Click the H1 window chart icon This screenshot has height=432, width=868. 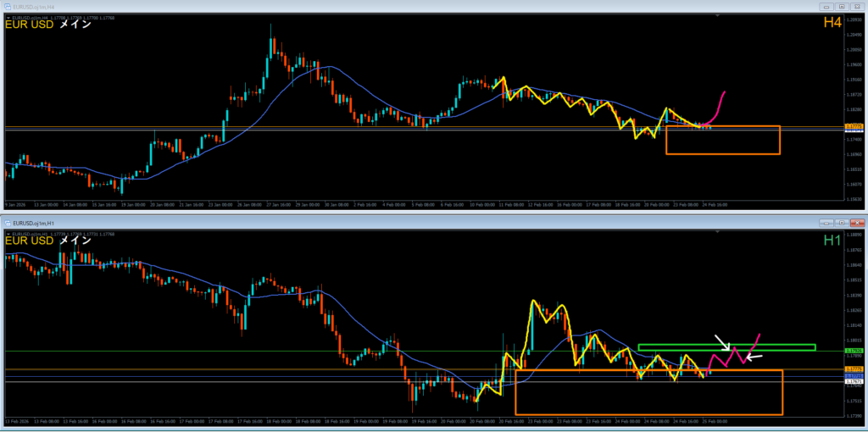7,223
